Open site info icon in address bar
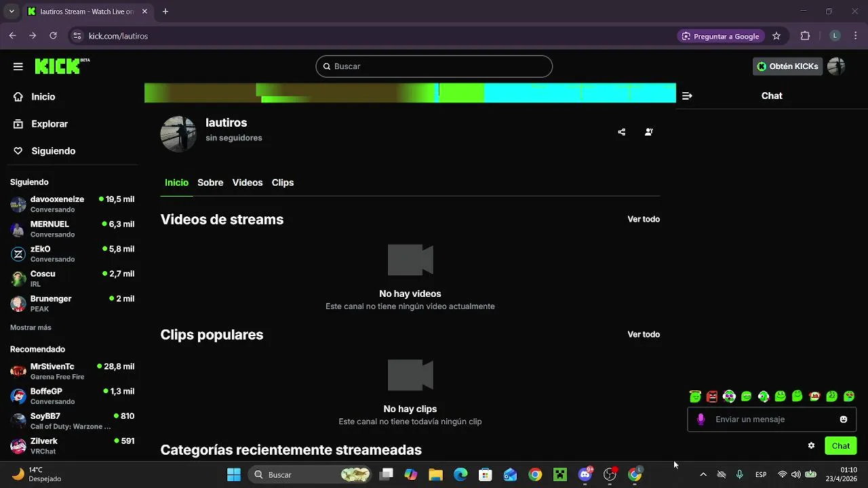The image size is (868, 488). click(x=77, y=36)
